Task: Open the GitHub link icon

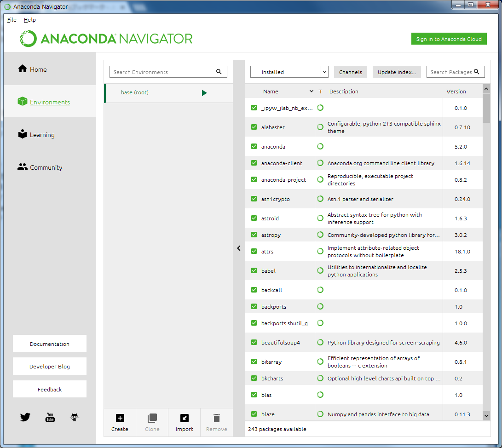Action: [74, 417]
